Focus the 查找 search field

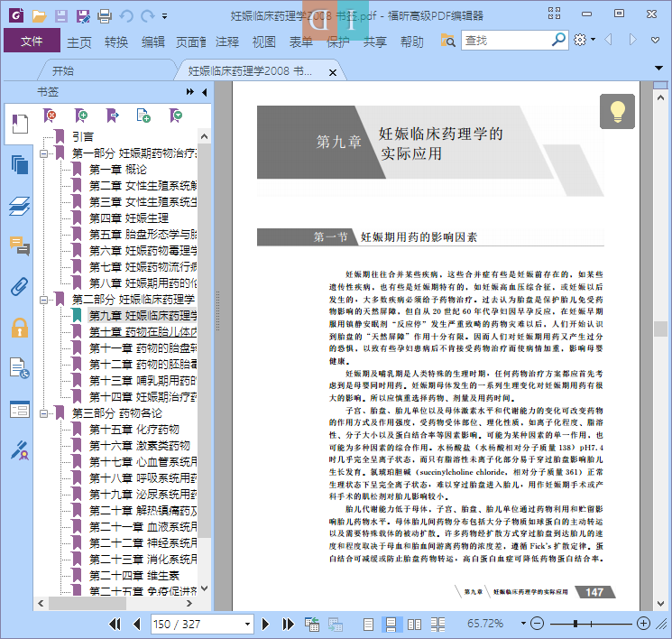pyautogui.click(x=506, y=41)
